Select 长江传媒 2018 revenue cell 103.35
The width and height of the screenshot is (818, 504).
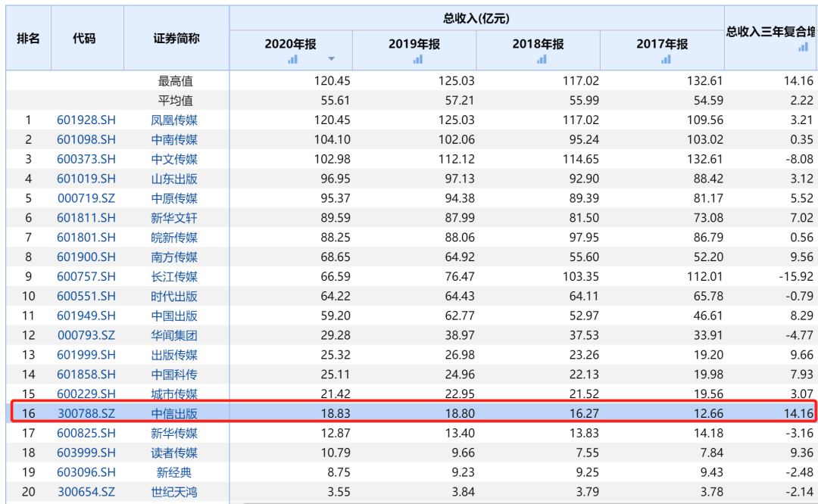point(581,276)
